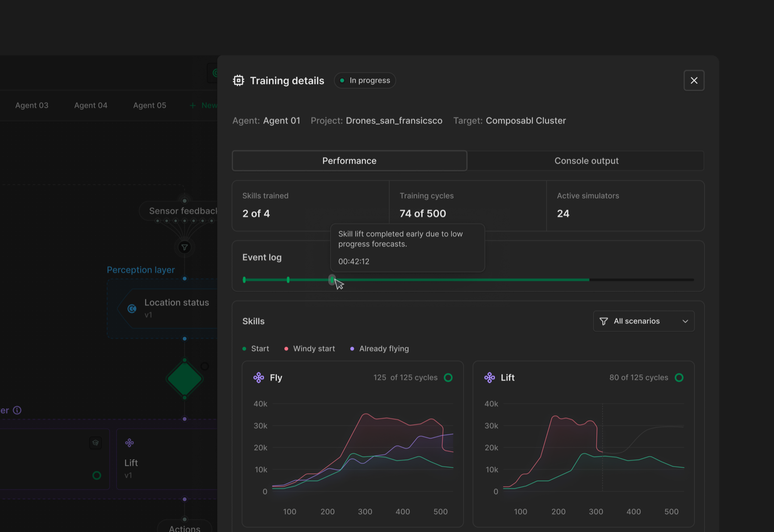
Task: Click the Sensor feedback node
Action: pyautogui.click(x=179, y=211)
